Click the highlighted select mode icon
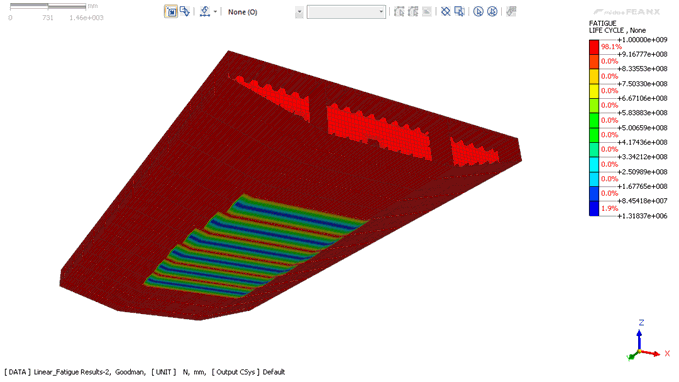The height and width of the screenshot is (382, 679). (171, 12)
